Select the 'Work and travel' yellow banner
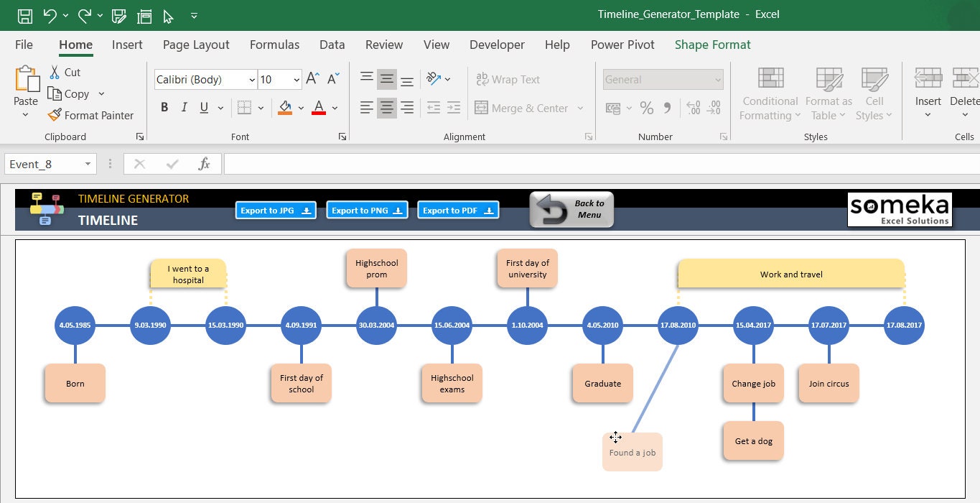The width and height of the screenshot is (980, 503). pyautogui.click(x=791, y=274)
